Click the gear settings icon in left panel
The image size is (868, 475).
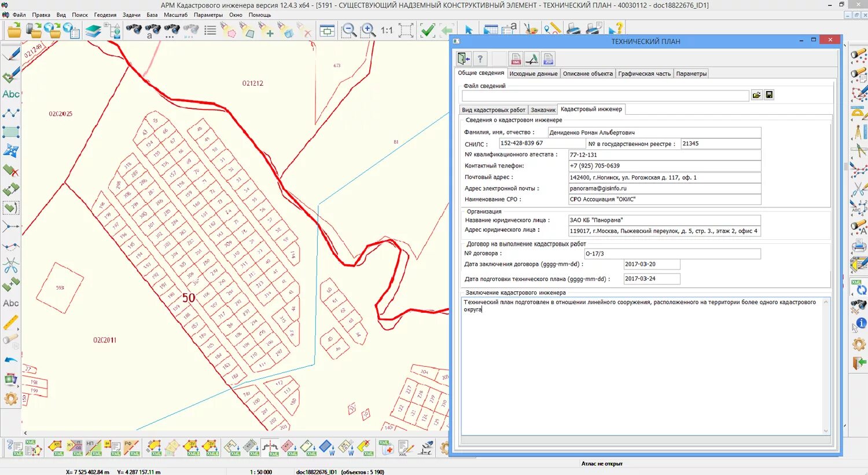click(x=11, y=399)
